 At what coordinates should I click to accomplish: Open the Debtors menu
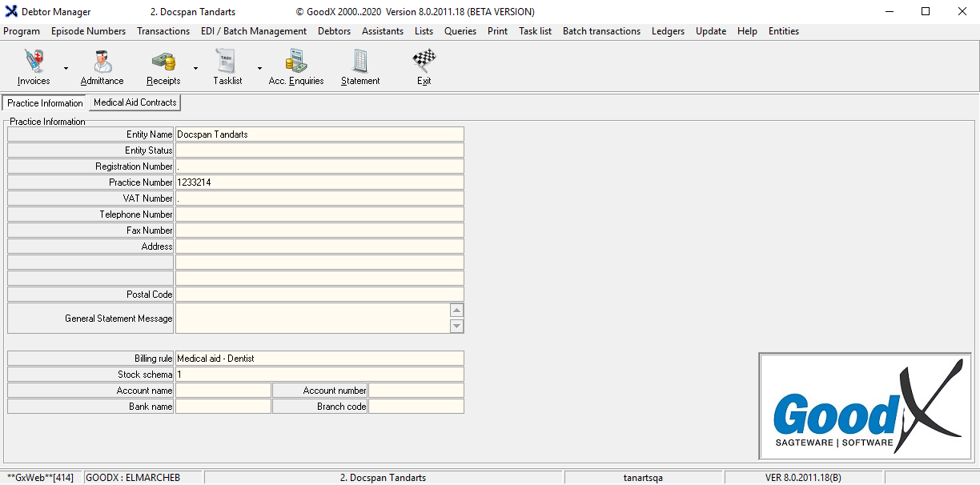tap(334, 31)
